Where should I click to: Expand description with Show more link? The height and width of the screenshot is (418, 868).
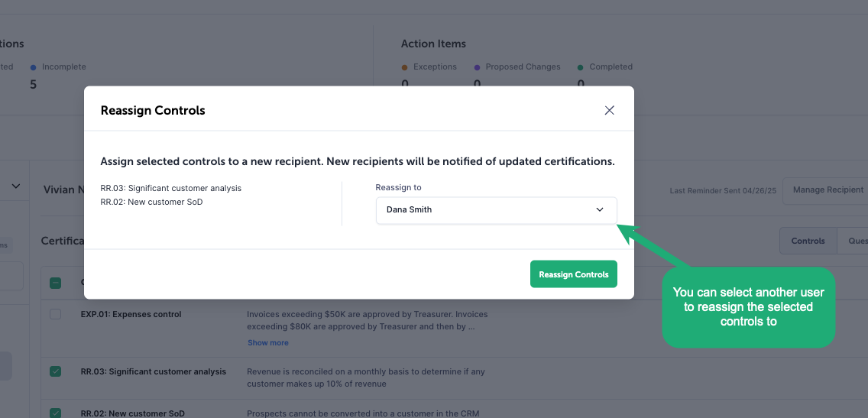tap(268, 343)
